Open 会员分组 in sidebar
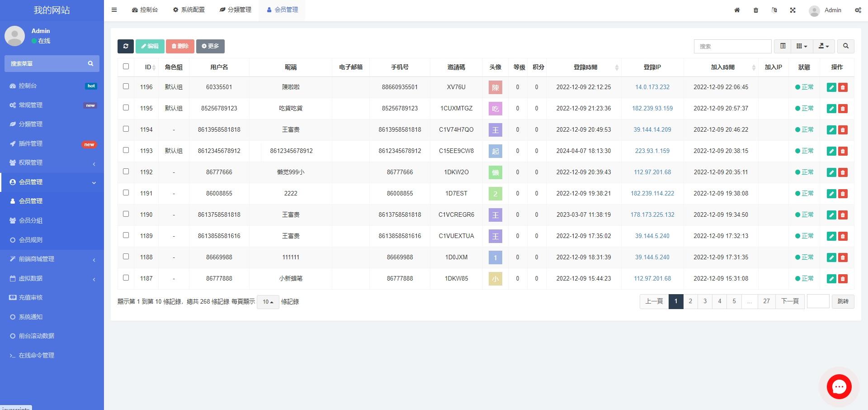The height and width of the screenshot is (410, 868). (52, 221)
